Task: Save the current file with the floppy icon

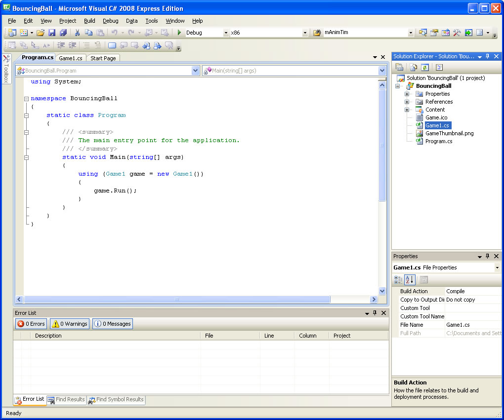Action: 52,33
